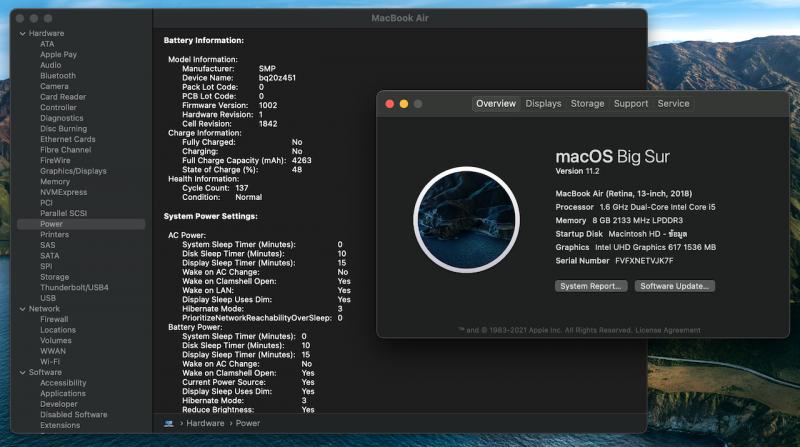The width and height of the screenshot is (800, 447).
Task: Select Firewall under Network
Action: point(54,319)
